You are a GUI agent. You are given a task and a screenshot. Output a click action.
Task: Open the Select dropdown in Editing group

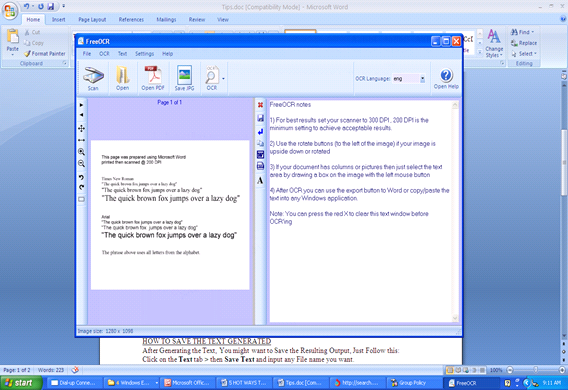(524, 54)
